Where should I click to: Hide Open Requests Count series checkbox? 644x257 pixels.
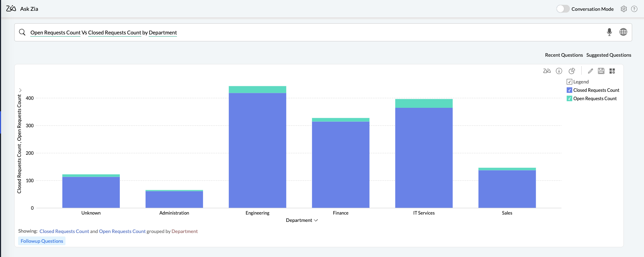pyautogui.click(x=569, y=98)
